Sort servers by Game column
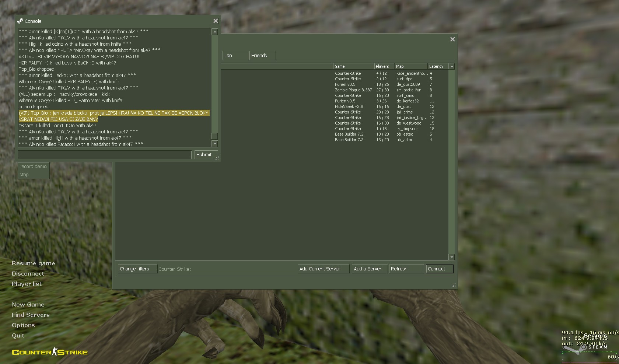619x364 pixels. tap(353, 66)
